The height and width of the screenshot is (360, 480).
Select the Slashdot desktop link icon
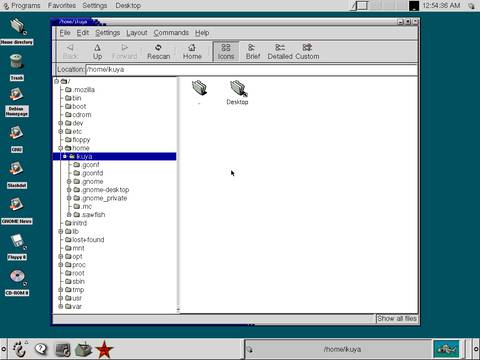click(x=17, y=175)
